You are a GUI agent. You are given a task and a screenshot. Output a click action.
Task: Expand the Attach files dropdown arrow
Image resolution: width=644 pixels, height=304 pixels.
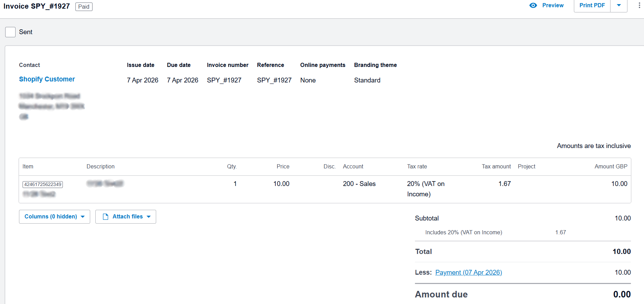click(149, 217)
